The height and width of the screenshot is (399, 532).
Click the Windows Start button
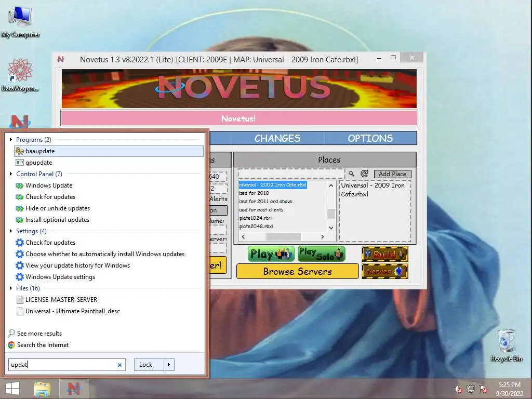point(12,389)
